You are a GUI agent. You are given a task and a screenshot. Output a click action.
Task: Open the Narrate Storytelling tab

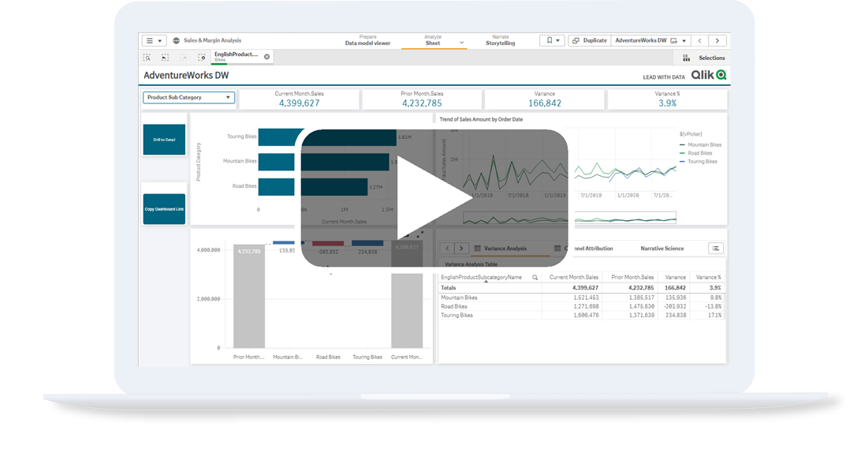tap(500, 40)
